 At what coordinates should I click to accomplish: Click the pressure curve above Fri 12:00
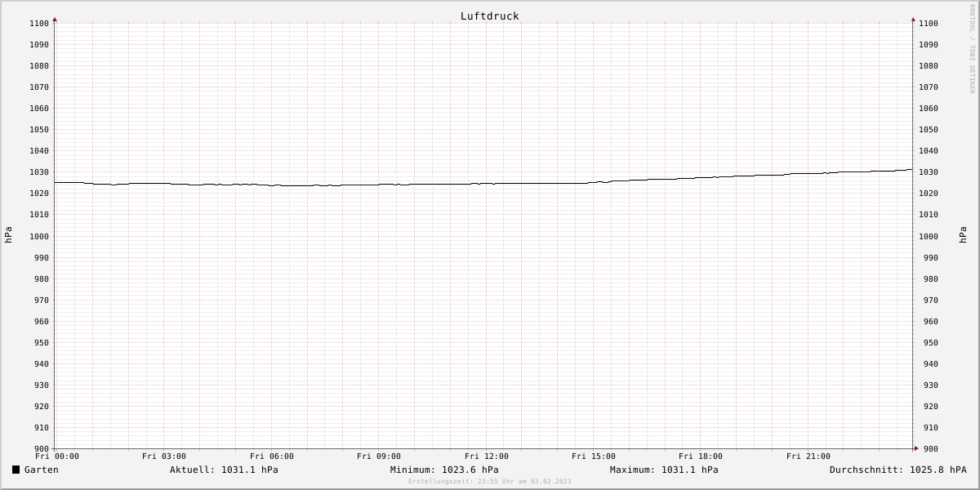click(487, 184)
